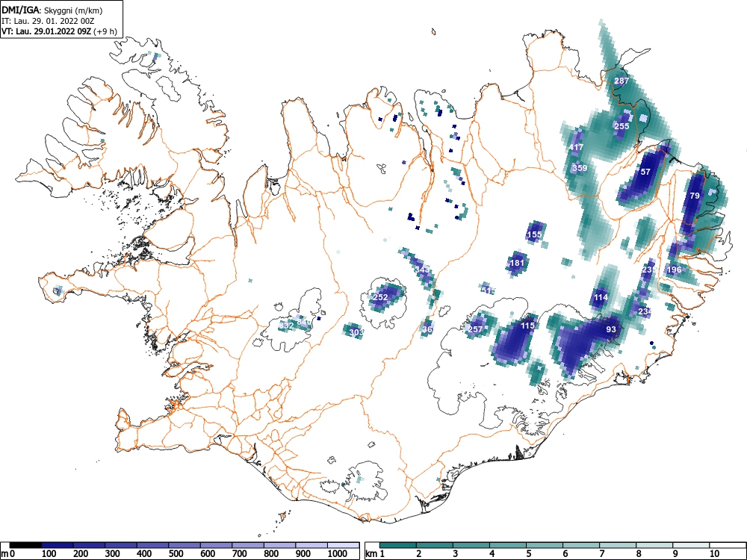Click the 'VT: Lau. 29.01.2022 09Z (+9 h)' line
The width and height of the screenshot is (747, 560).
tap(59, 31)
